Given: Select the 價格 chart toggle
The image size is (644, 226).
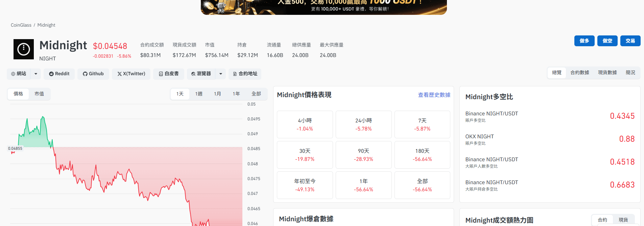Looking at the screenshot, I should pos(18,94).
